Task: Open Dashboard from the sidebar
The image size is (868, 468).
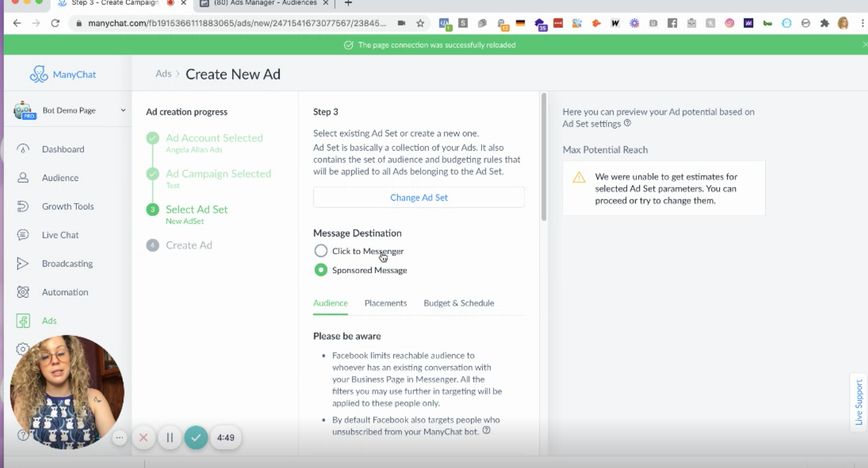Action: pyautogui.click(x=63, y=149)
